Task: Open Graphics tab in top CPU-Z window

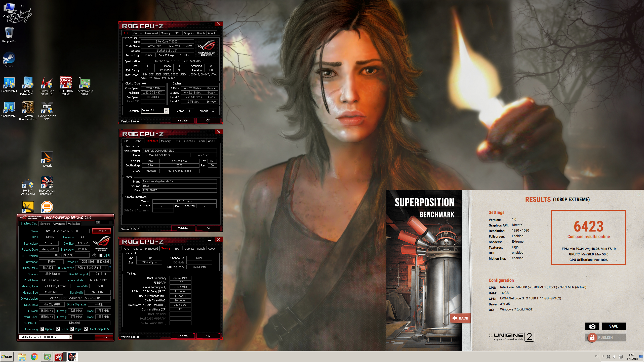Action: (189, 33)
